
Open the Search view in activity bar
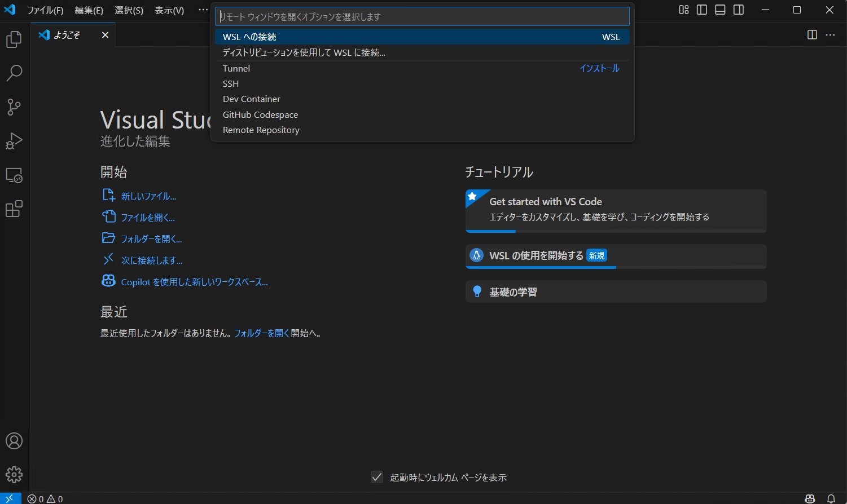(14, 73)
